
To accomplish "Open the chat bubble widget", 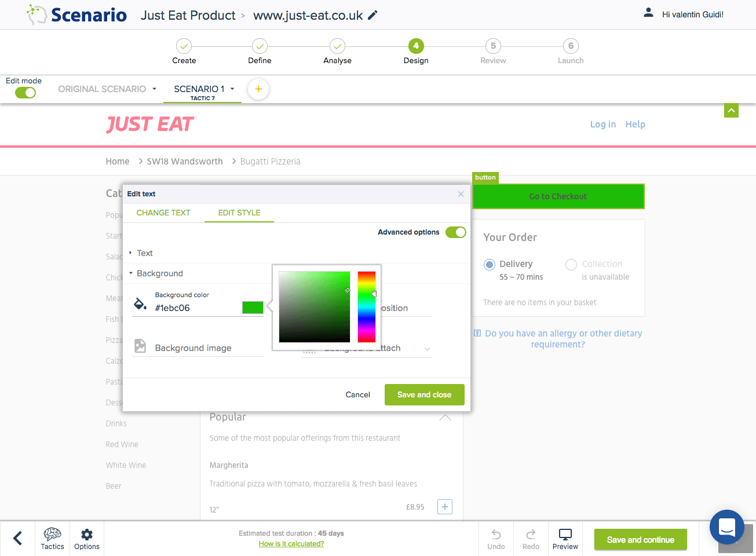I will [x=726, y=527].
